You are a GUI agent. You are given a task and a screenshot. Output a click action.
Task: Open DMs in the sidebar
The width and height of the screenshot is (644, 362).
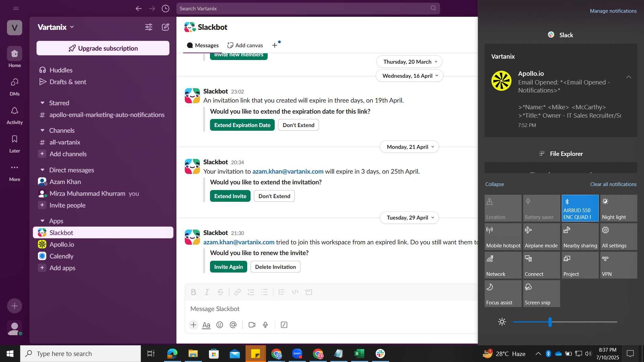click(14, 86)
